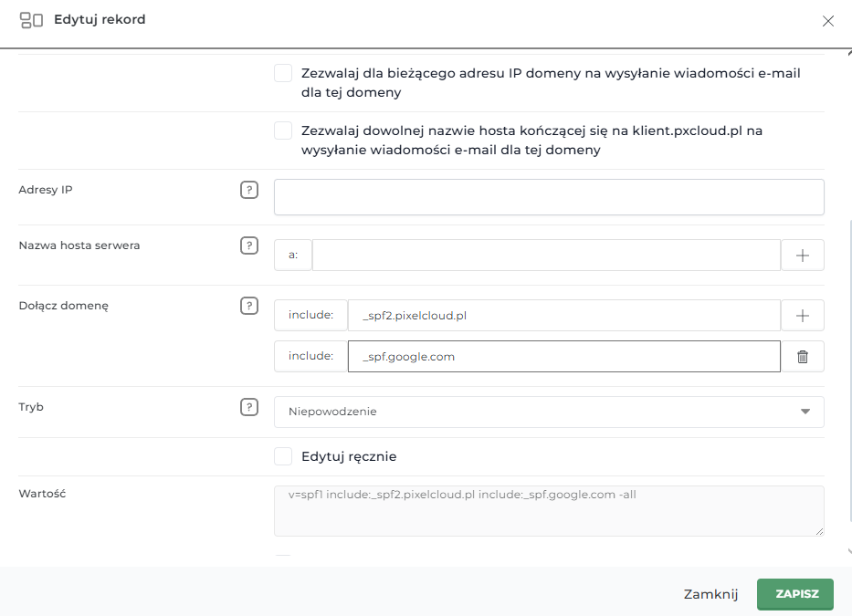Open the Tryb dropdown showing Niepowodzenie
The height and width of the screenshot is (616, 852).
(x=539, y=412)
